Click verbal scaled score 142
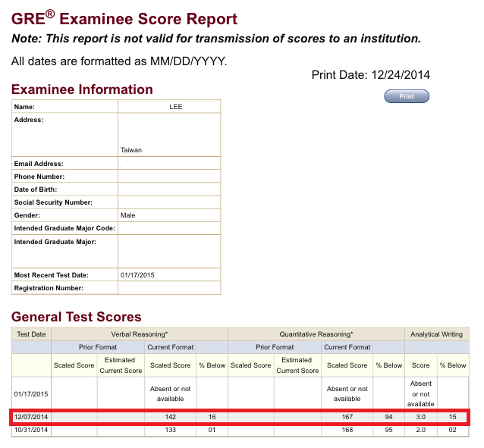Screen dimensions: 484x448 click(x=170, y=417)
